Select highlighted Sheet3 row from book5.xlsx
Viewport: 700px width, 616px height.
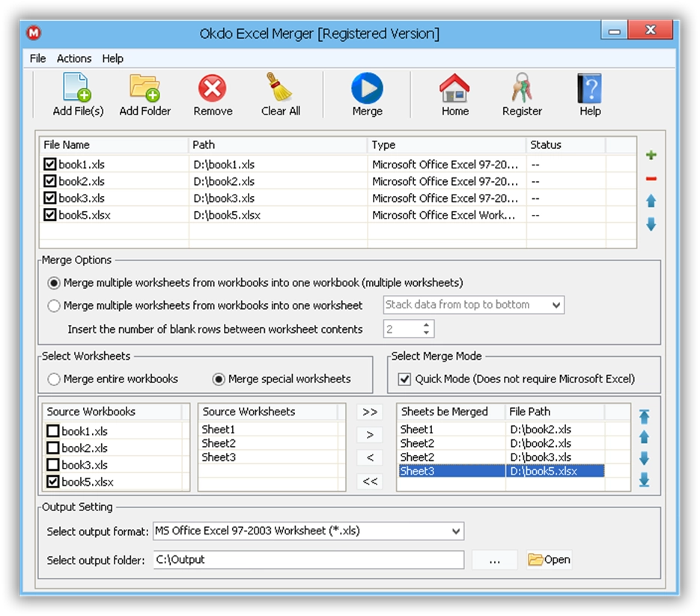coord(501,471)
